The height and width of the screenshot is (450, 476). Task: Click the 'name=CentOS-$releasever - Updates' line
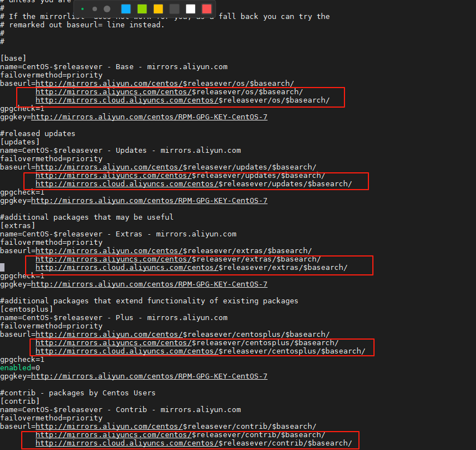pyautogui.click(x=120, y=151)
